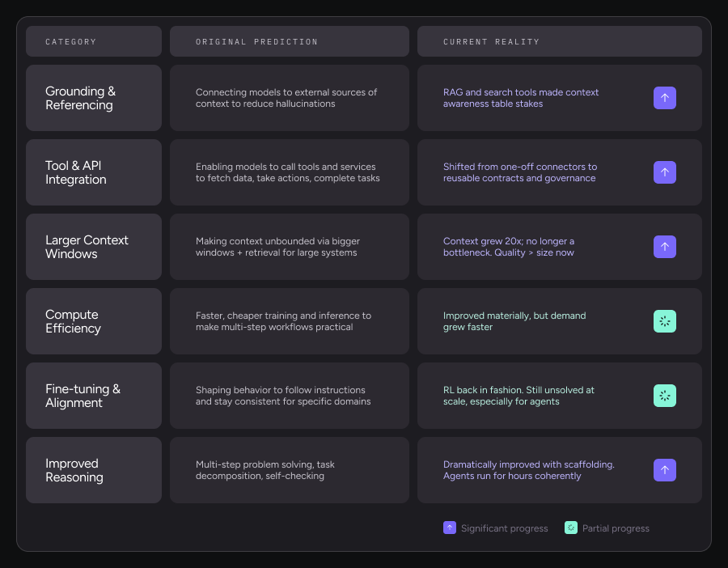The image size is (728, 568).
Task: Open the Grounding & Referencing category card
Action: [x=93, y=98]
